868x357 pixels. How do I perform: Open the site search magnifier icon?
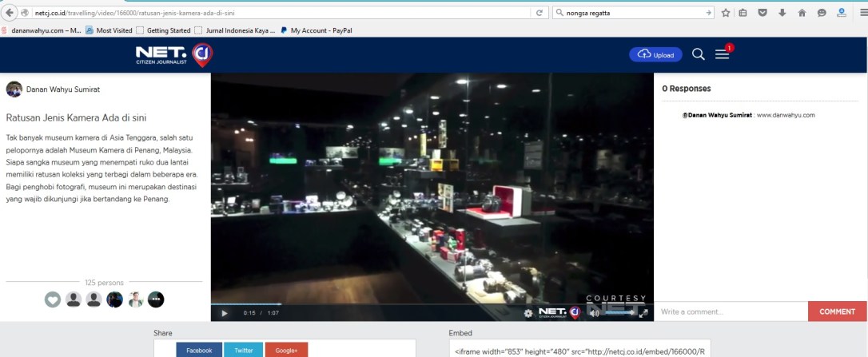coord(698,54)
